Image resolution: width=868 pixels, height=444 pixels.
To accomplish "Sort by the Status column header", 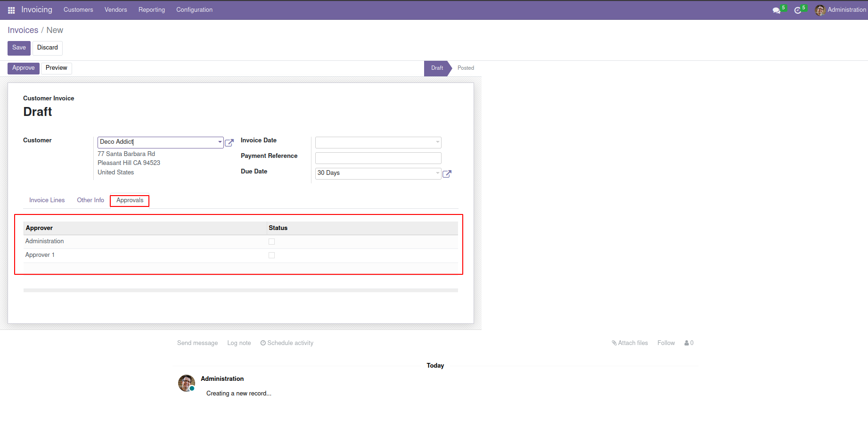I will click(362, 228).
